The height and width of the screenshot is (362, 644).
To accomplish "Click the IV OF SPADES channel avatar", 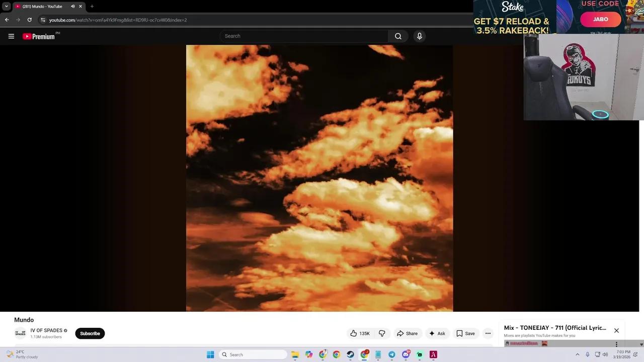I will pyautogui.click(x=20, y=333).
